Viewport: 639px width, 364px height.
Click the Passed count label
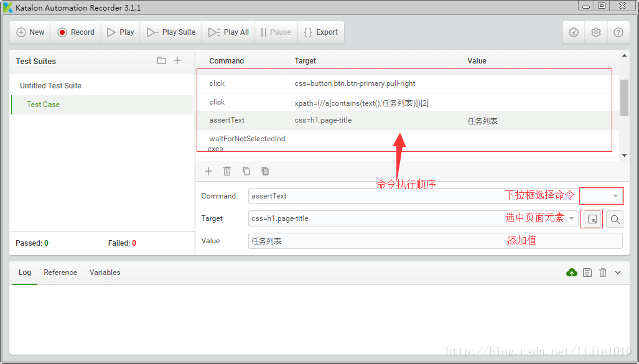[x=32, y=243]
